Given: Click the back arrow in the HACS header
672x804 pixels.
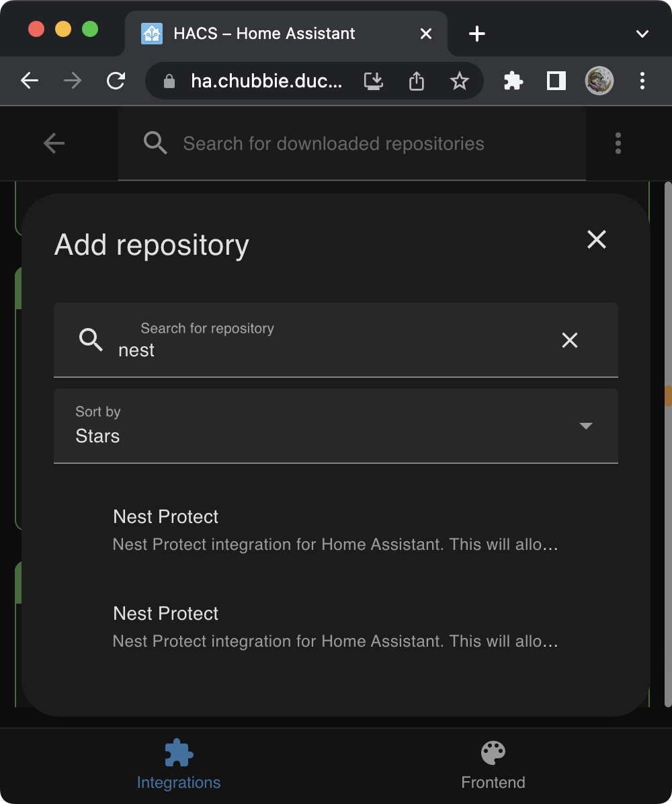Looking at the screenshot, I should [54, 143].
